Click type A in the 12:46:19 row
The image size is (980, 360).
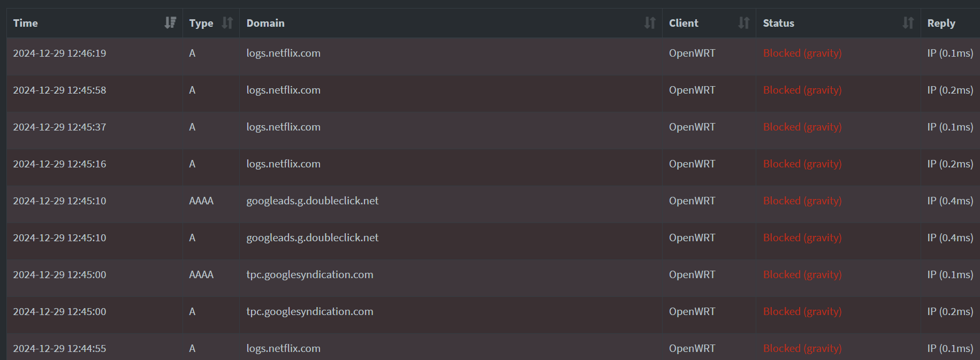pos(192,53)
